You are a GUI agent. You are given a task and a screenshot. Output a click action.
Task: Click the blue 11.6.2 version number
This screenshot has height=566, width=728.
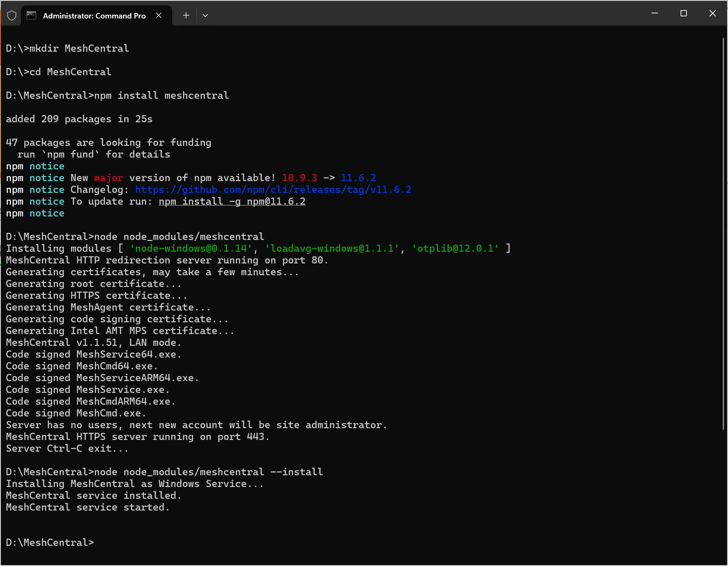tap(358, 178)
